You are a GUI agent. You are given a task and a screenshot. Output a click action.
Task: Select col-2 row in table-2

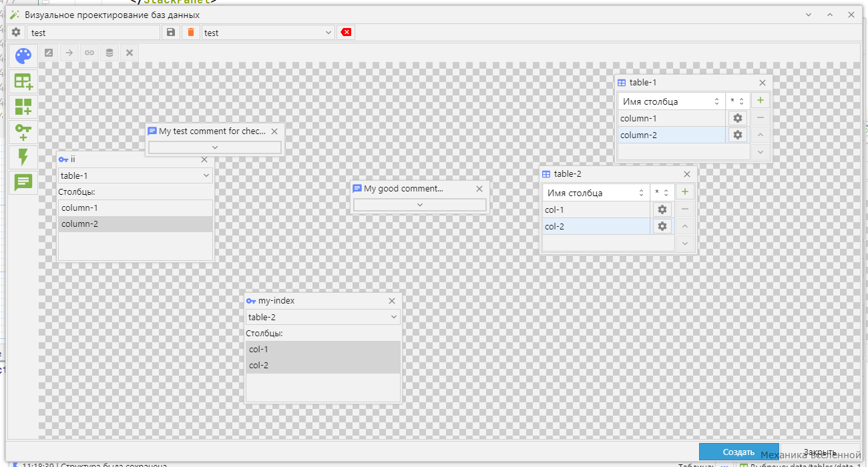click(596, 226)
